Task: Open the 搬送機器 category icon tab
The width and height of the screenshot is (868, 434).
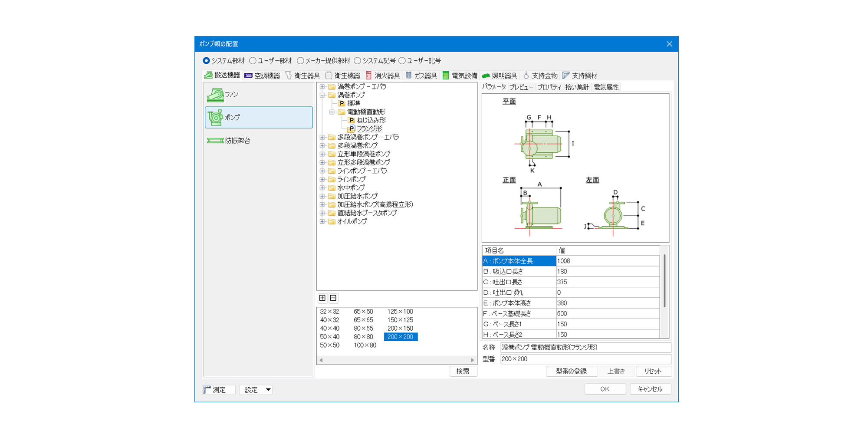Action: (x=209, y=76)
